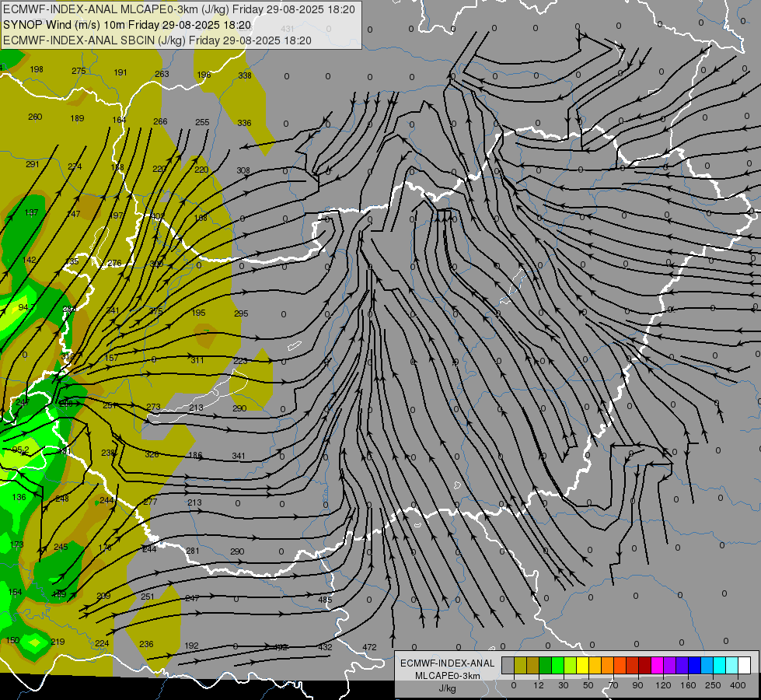This screenshot has width=761, height=700.
Task: Select the gray legend swatch
Action: click(508, 666)
